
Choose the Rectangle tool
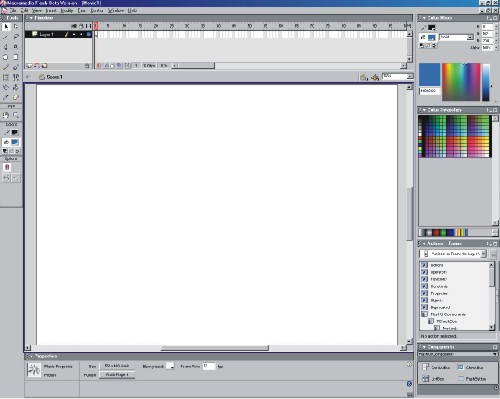point(16,57)
